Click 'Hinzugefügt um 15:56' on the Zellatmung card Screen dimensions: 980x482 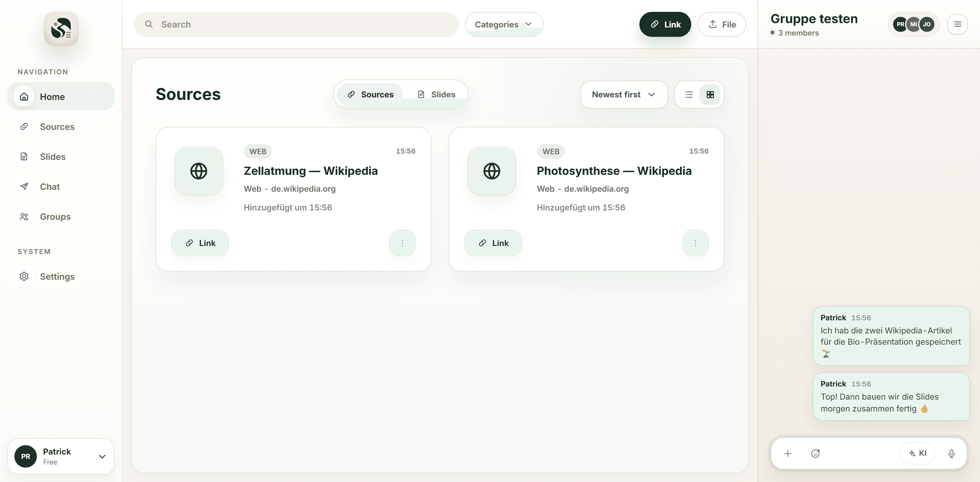point(288,208)
